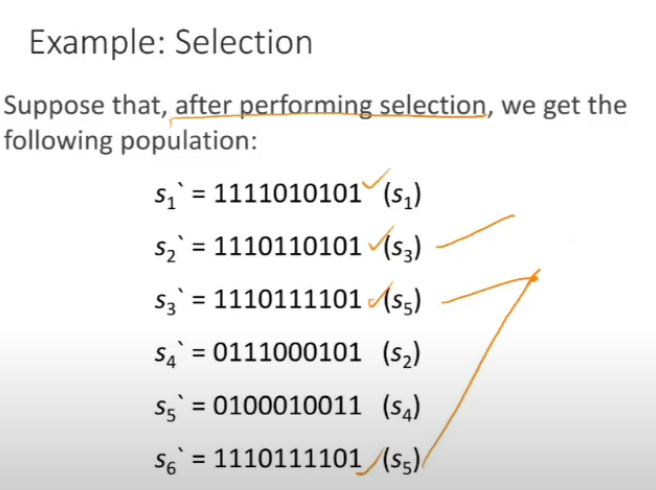Click the orange checkmark next to s1` string

point(376,179)
